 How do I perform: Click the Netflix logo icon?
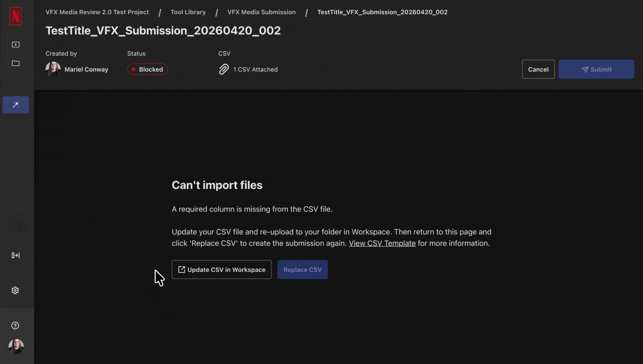tap(16, 16)
